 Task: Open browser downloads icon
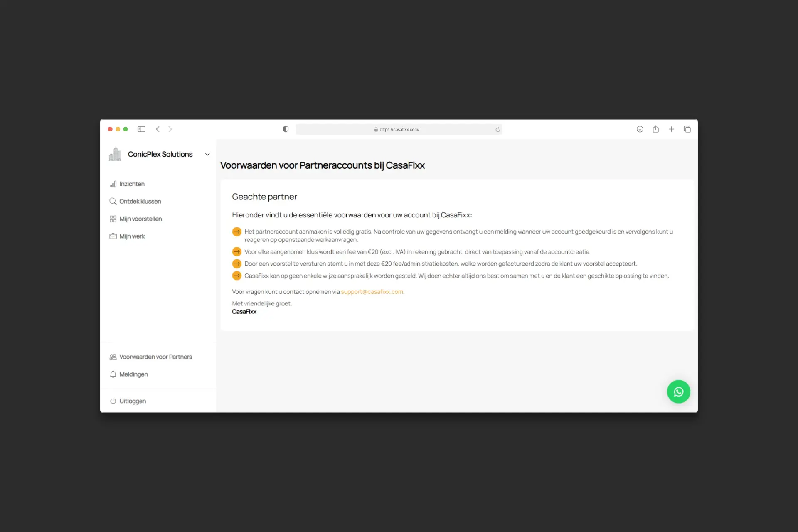coord(640,129)
